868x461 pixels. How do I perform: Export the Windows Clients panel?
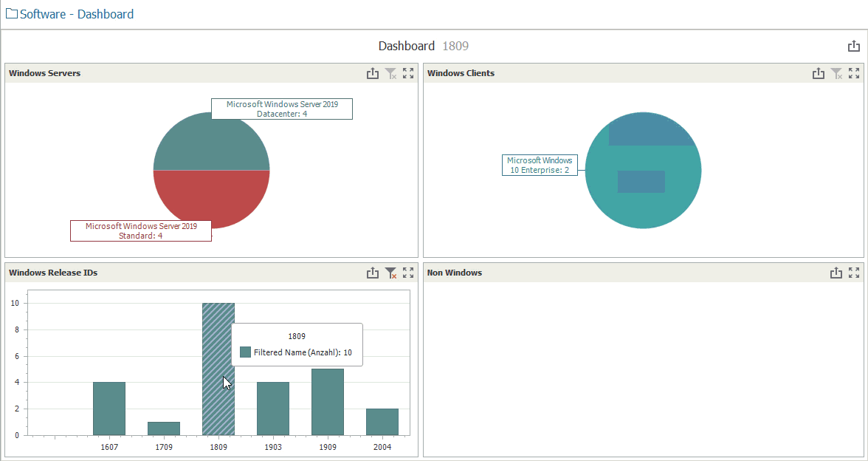coord(818,73)
